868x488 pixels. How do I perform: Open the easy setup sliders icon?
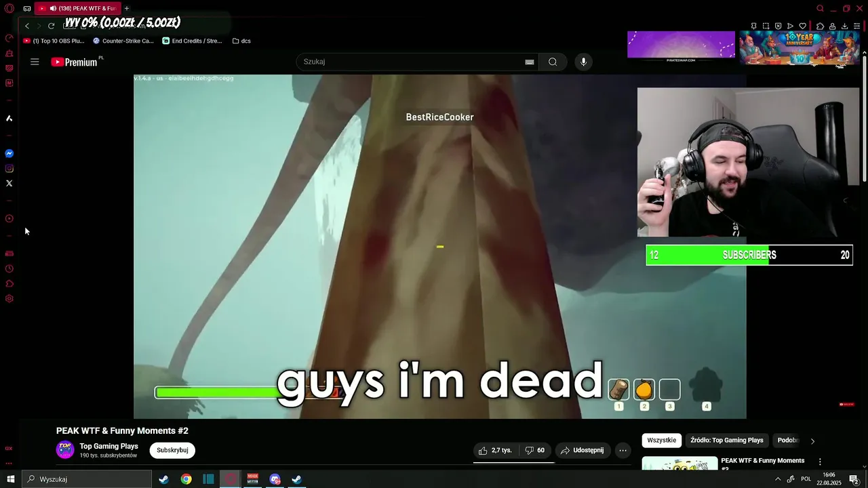coord(856,26)
